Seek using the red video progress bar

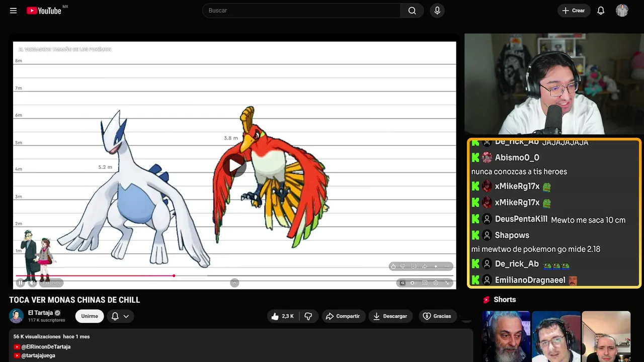(95, 276)
